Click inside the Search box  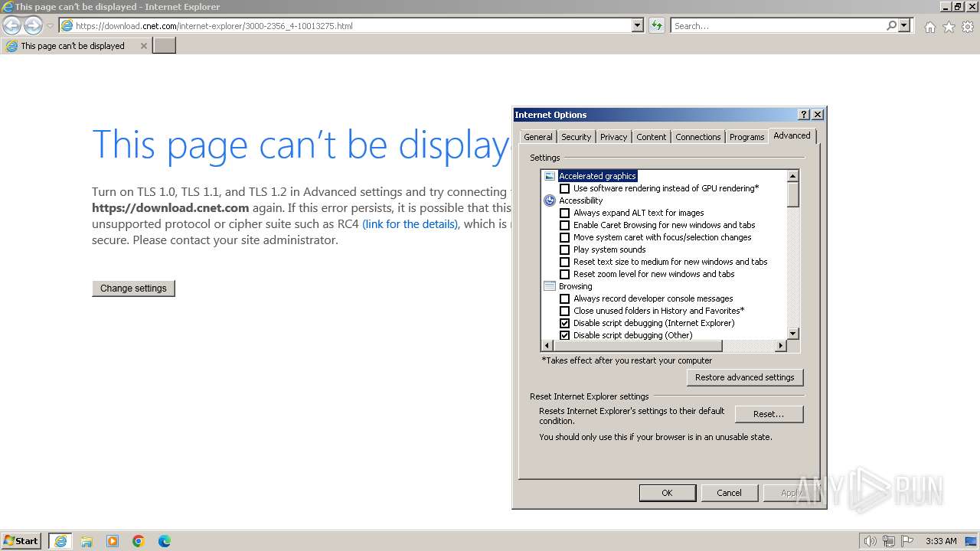coord(777,26)
